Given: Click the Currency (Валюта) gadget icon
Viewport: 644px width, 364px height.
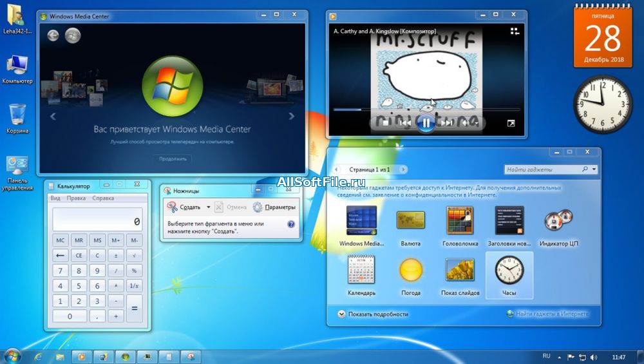Looking at the screenshot, I should (410, 220).
